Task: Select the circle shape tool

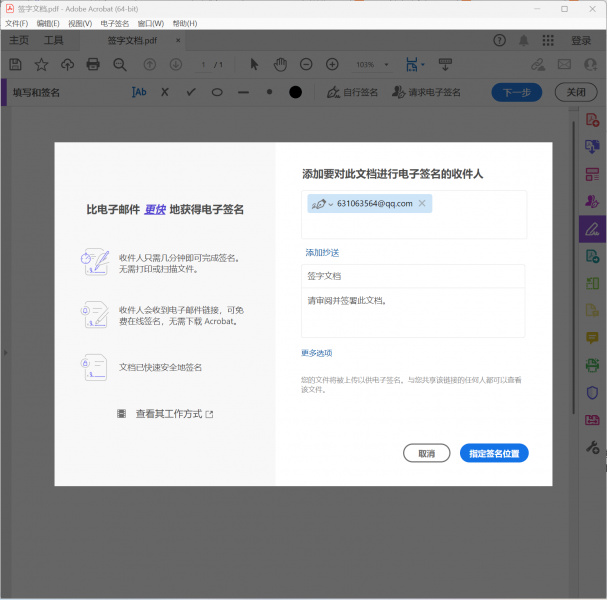Action: click(217, 92)
